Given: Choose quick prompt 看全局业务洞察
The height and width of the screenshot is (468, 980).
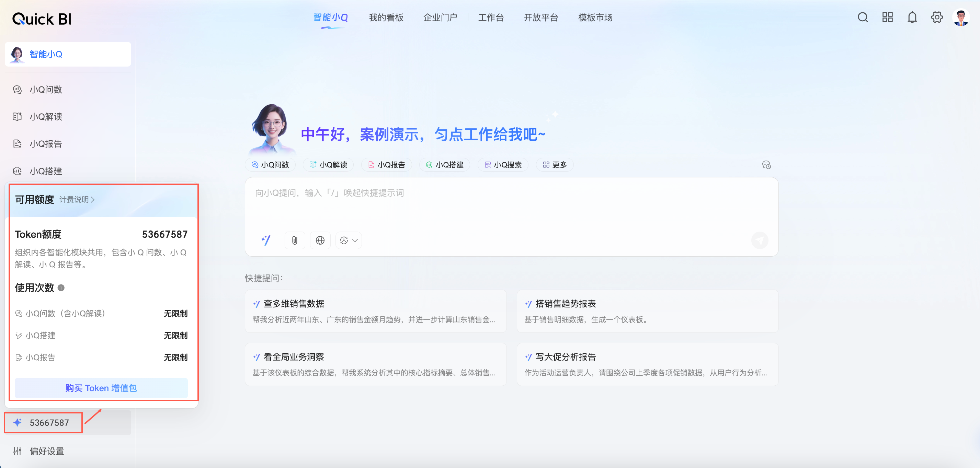Looking at the screenshot, I should [x=376, y=364].
